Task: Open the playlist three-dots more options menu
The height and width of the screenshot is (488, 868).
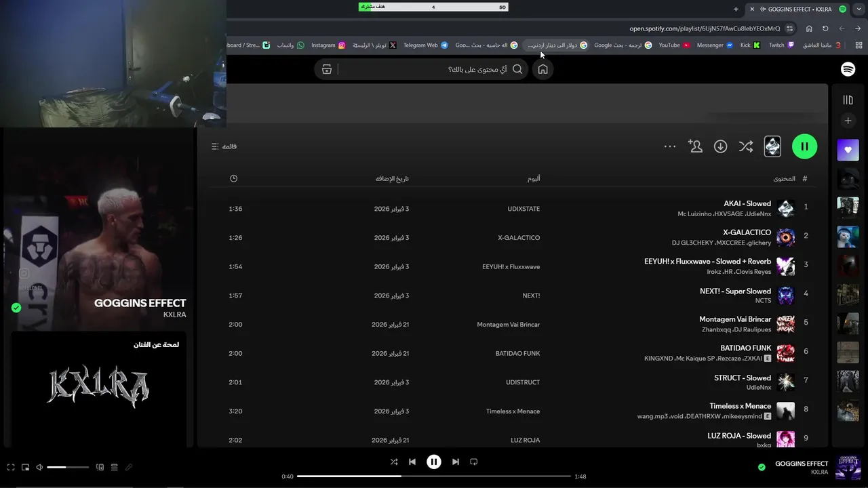Action: (670, 146)
